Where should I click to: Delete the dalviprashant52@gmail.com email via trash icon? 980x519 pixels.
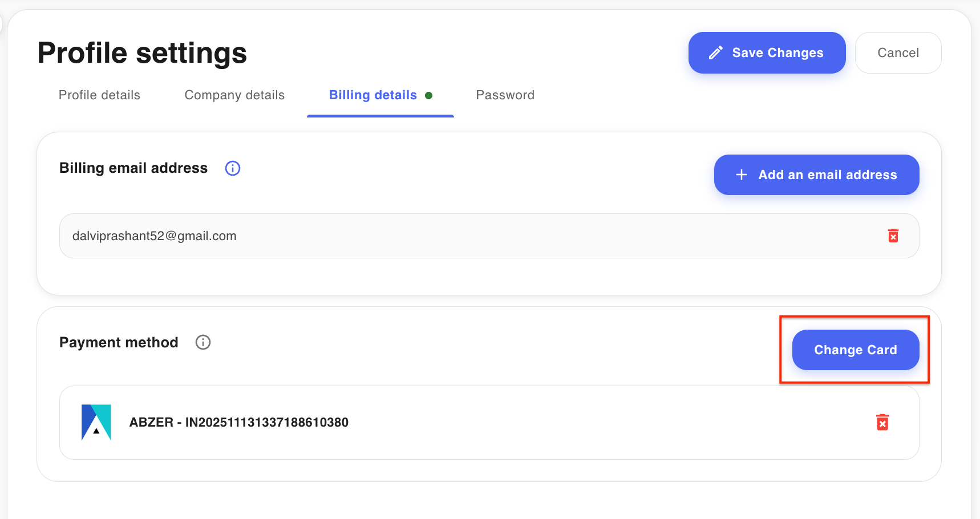pos(893,236)
